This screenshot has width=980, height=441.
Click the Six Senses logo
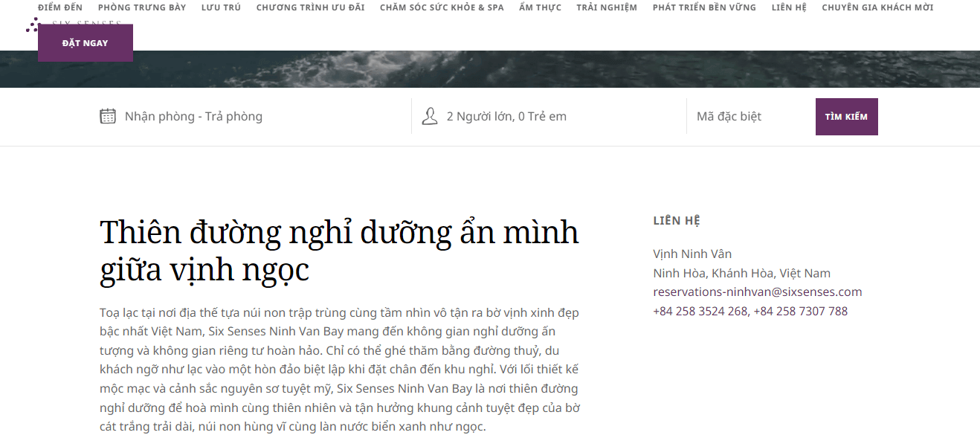pos(33,25)
